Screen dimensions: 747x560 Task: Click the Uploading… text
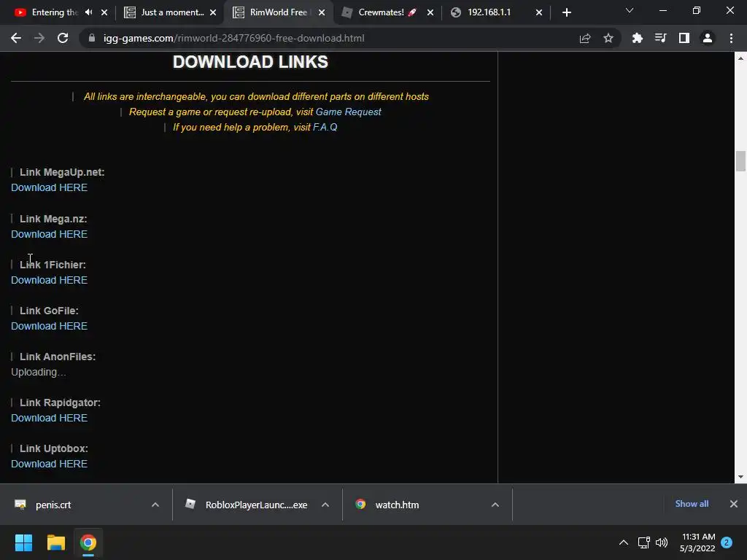point(39,373)
